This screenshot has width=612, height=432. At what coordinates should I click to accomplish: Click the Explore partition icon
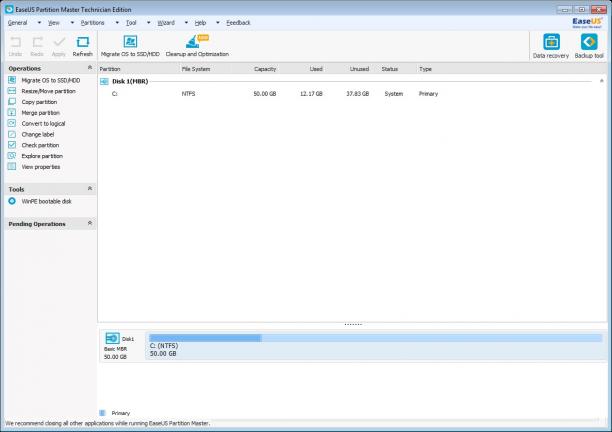[12, 156]
